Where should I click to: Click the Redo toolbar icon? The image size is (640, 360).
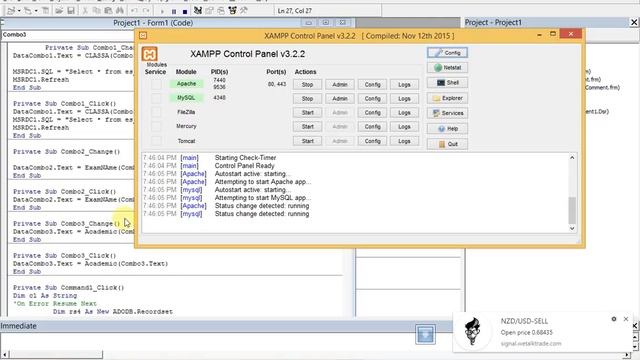click(x=146, y=11)
